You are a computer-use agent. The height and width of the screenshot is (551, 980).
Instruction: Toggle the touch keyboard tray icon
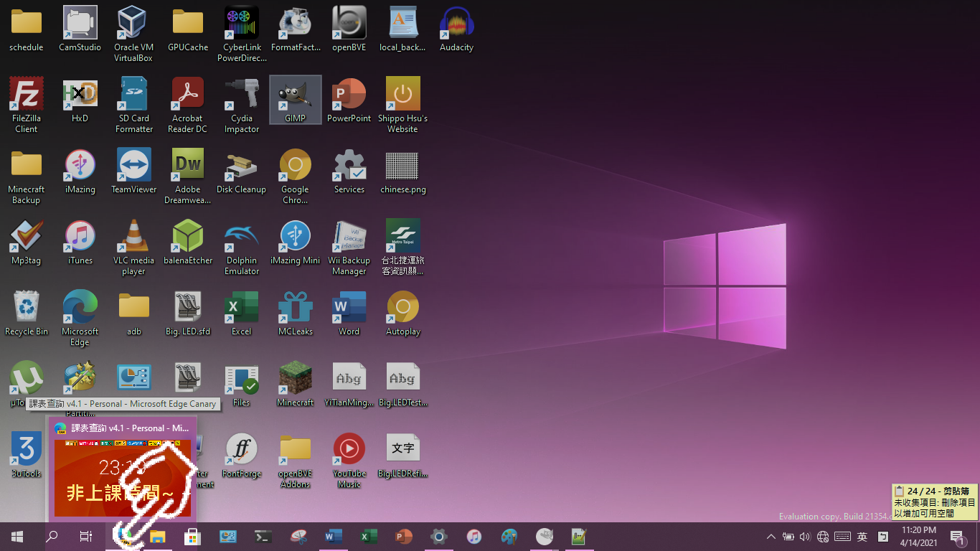click(842, 537)
